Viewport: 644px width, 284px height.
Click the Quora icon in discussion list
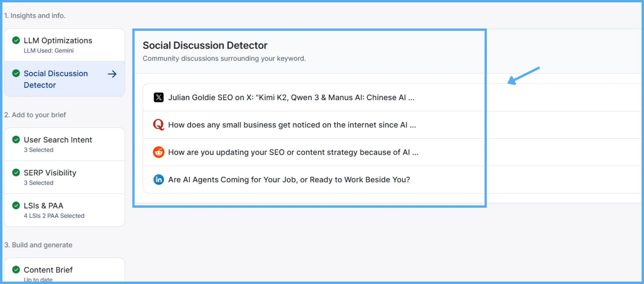(158, 125)
